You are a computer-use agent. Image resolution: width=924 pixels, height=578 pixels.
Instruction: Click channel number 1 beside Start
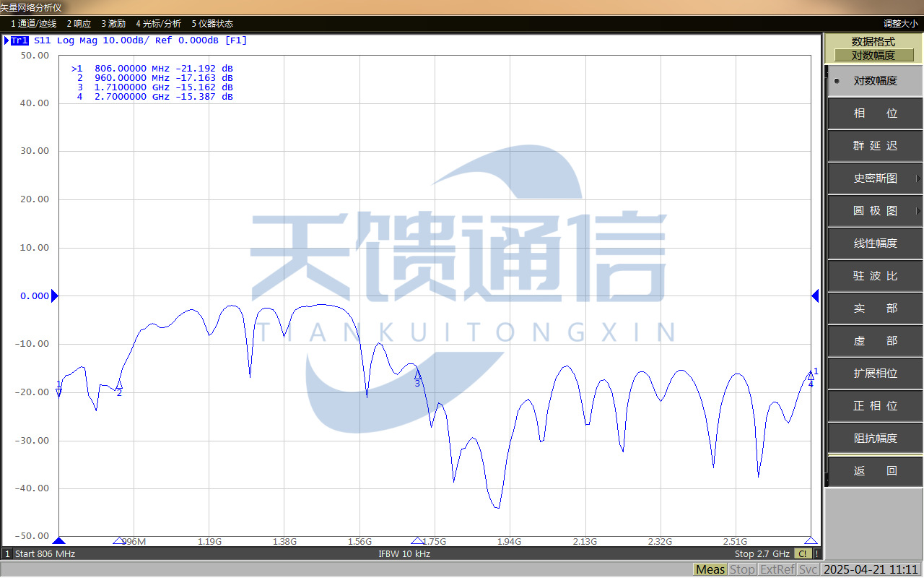pyautogui.click(x=7, y=554)
